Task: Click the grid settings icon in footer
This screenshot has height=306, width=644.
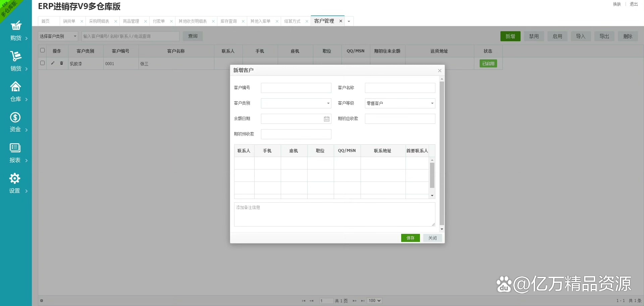Action: (x=42, y=301)
